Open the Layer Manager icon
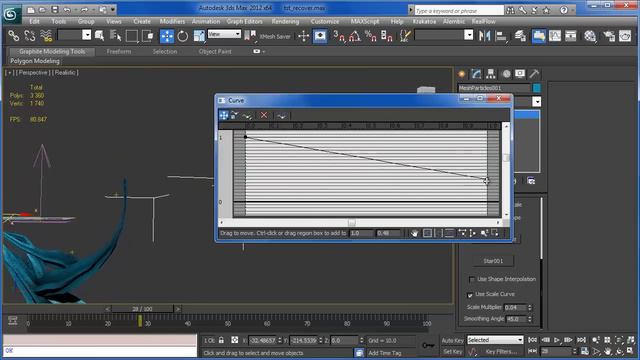This screenshot has width=640, height=360. pos(520,36)
